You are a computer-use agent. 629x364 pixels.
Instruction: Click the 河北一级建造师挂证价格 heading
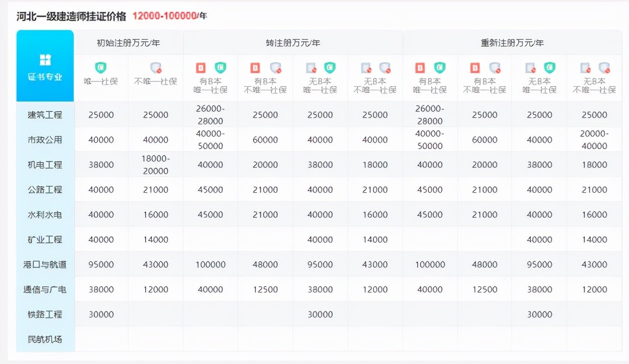[x=71, y=16]
